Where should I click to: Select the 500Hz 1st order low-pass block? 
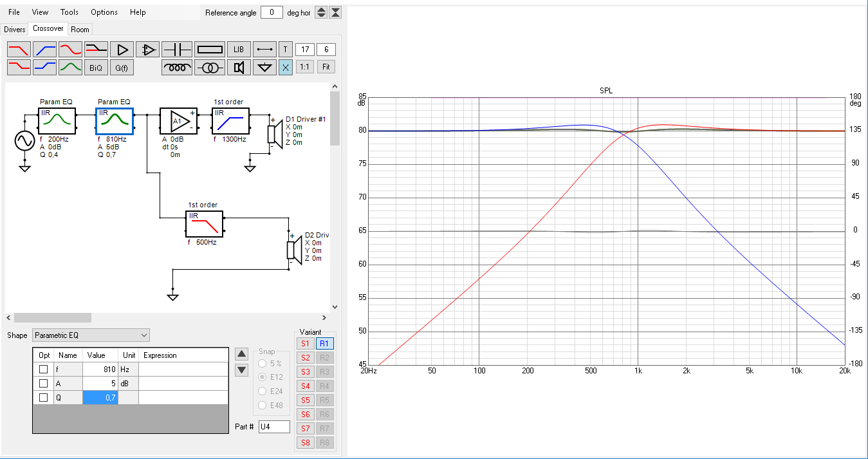tap(205, 223)
